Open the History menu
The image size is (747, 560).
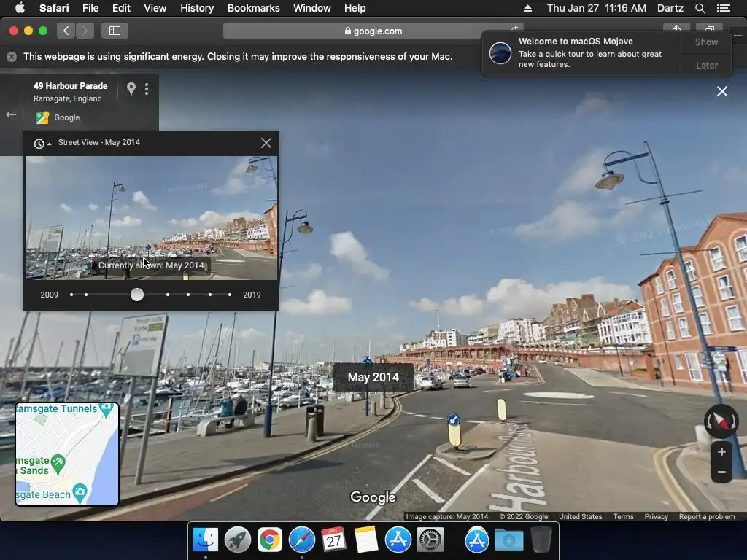pos(197,8)
